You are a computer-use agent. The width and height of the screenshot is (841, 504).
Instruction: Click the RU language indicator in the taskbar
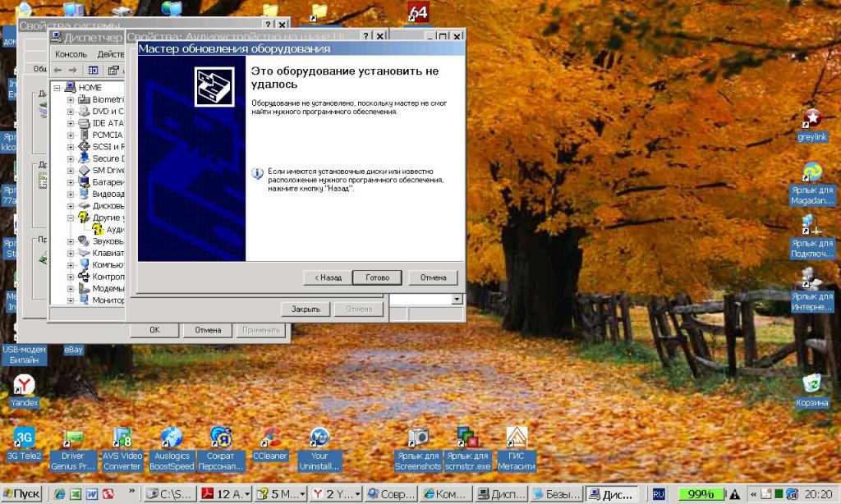pyautogui.click(x=659, y=494)
